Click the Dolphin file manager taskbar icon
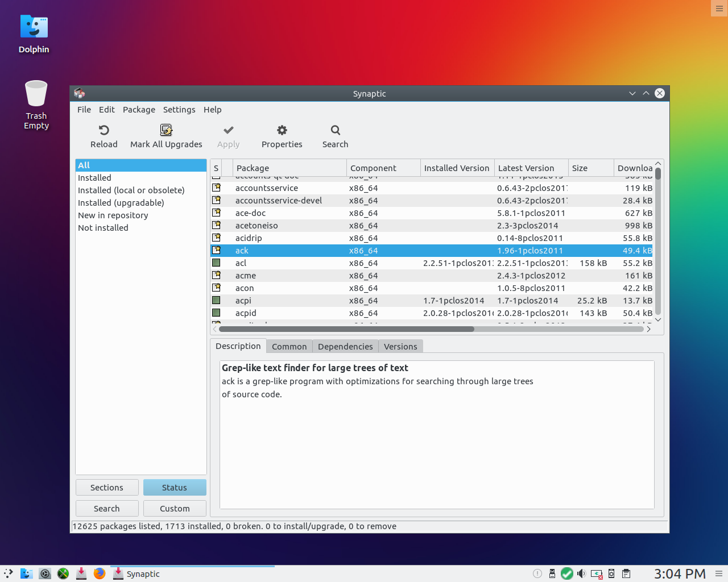The height and width of the screenshot is (582, 728). (27, 573)
